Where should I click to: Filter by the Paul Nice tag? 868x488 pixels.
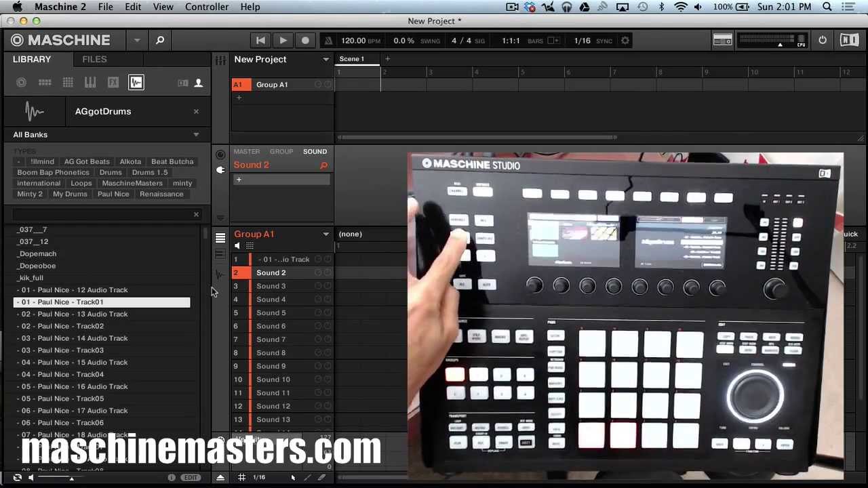tap(113, 195)
